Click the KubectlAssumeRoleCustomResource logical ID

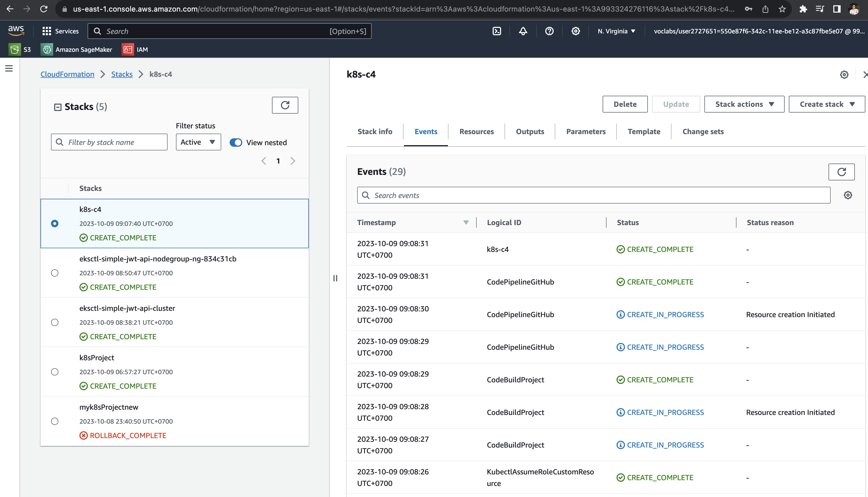tap(540, 477)
